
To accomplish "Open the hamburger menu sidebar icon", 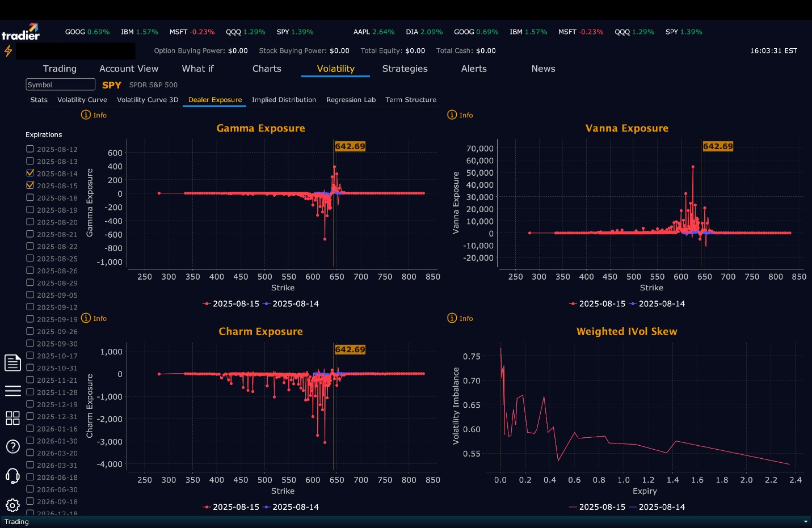I will [x=12, y=391].
